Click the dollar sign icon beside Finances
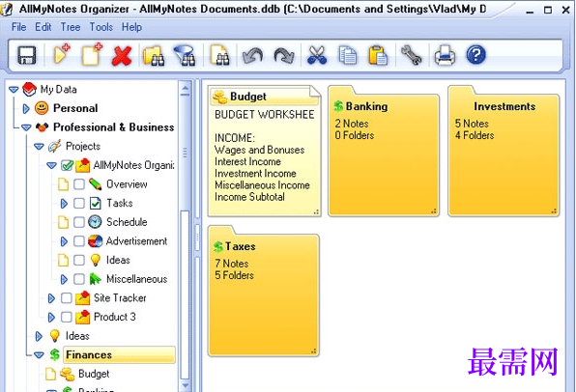This screenshot has width=576, height=392. point(54,354)
